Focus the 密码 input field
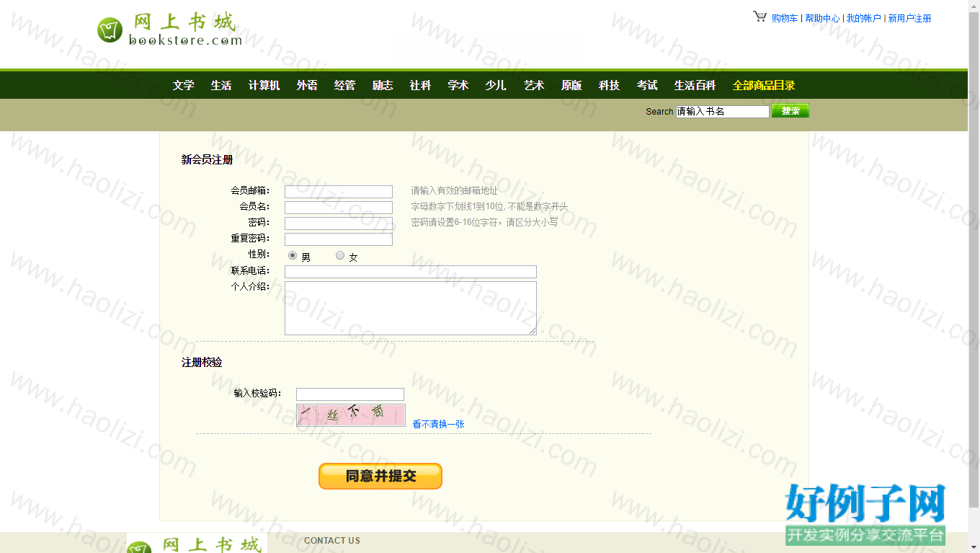 click(x=339, y=223)
